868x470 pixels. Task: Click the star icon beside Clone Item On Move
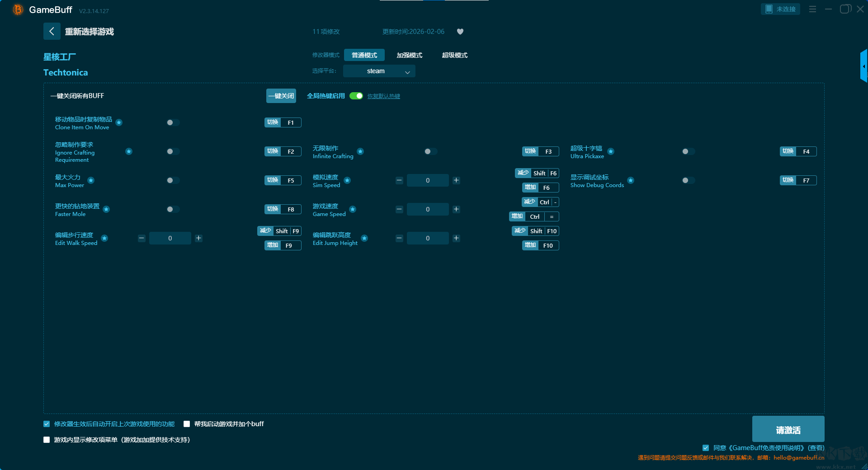[119, 122]
